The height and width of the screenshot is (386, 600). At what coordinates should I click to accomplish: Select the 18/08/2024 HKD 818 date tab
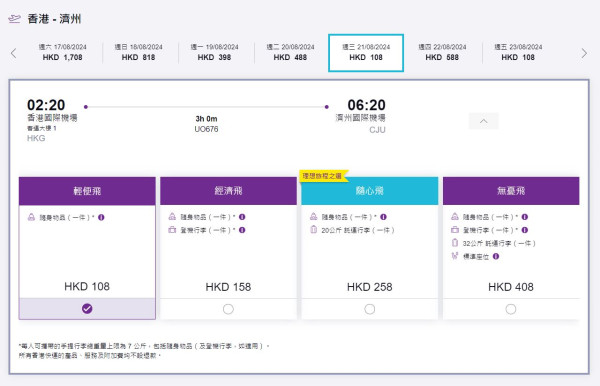(139, 52)
